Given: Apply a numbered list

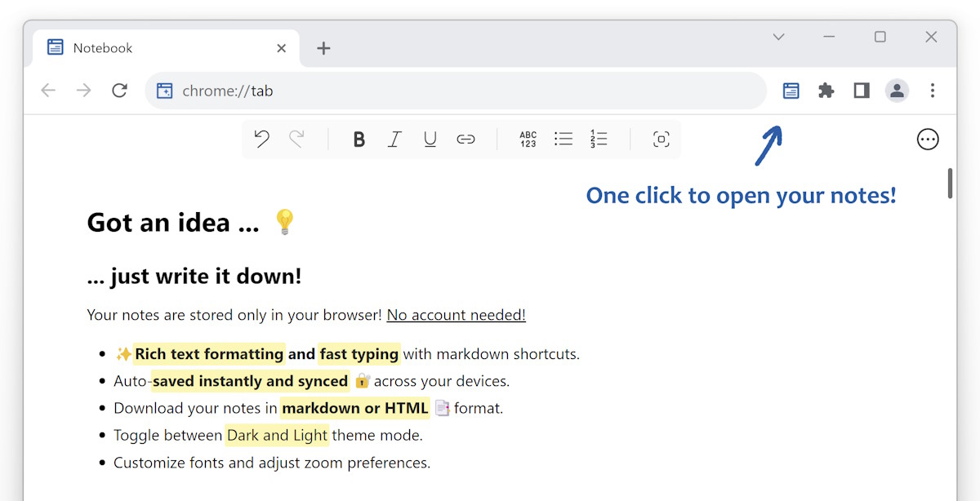Looking at the screenshot, I should click(599, 139).
